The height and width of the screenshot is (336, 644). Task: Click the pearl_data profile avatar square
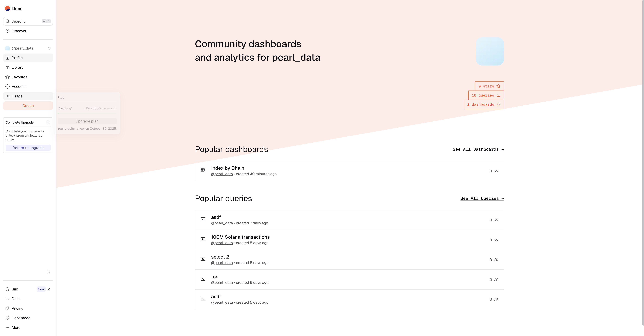(x=489, y=52)
